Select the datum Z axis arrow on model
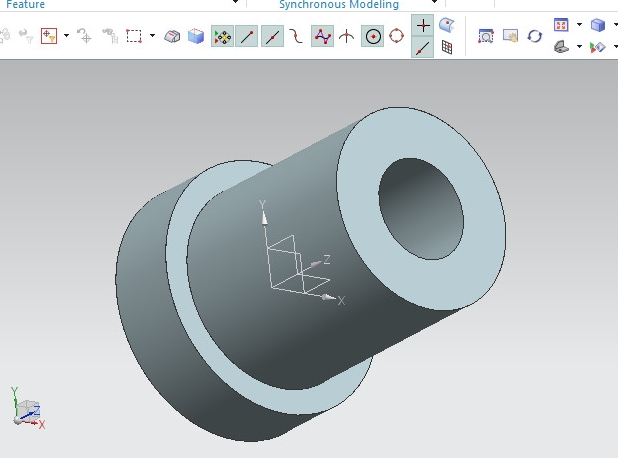 point(315,264)
